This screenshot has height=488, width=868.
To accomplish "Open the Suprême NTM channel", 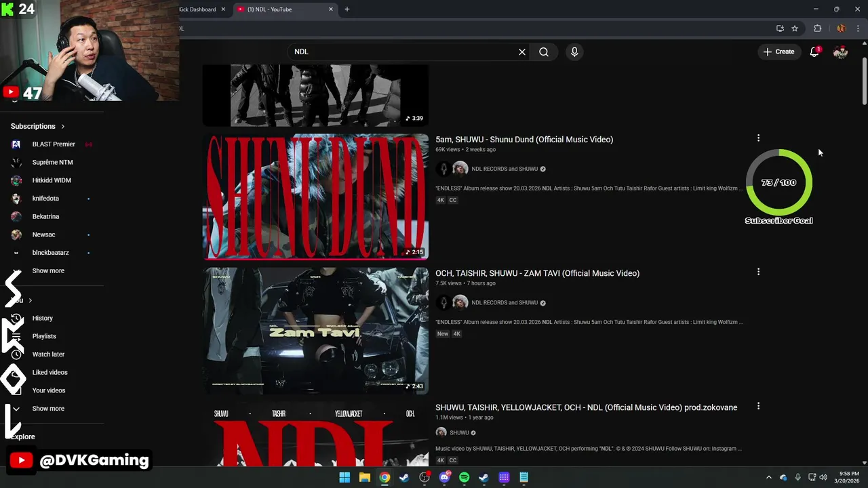I will click(x=52, y=162).
